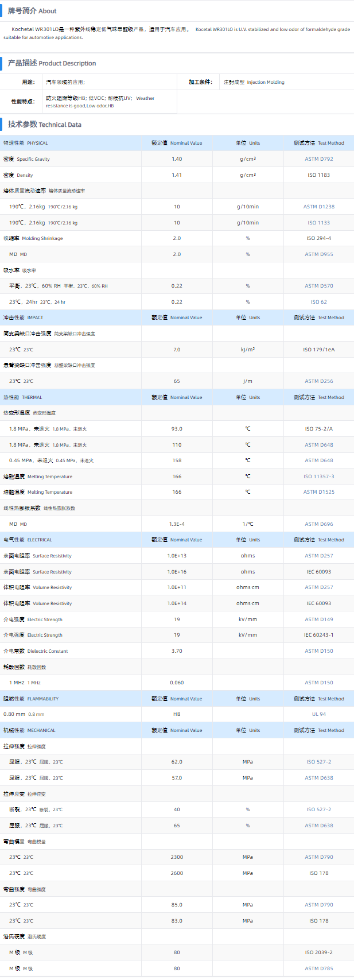The height and width of the screenshot is (980, 354).
Task: Open the ASTM D570 water absorption link
Action: 318,286
